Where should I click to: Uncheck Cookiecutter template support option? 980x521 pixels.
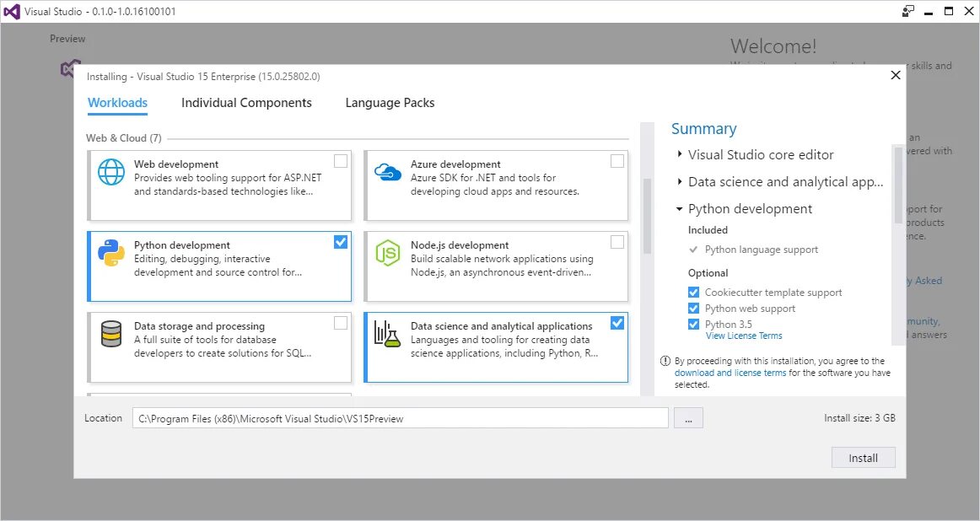coord(693,293)
